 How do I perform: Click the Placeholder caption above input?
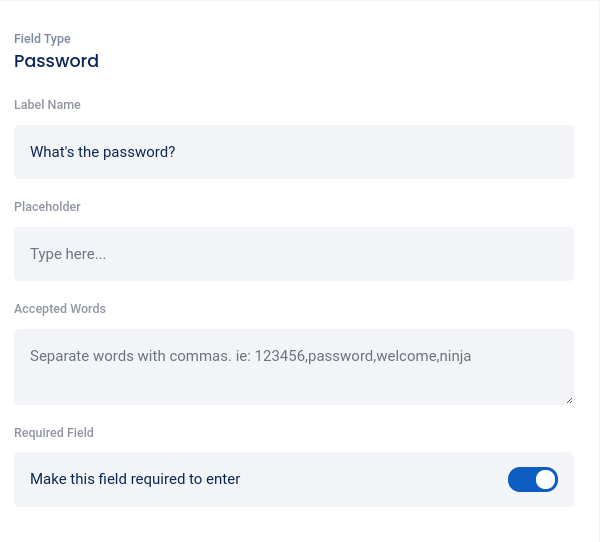point(47,207)
